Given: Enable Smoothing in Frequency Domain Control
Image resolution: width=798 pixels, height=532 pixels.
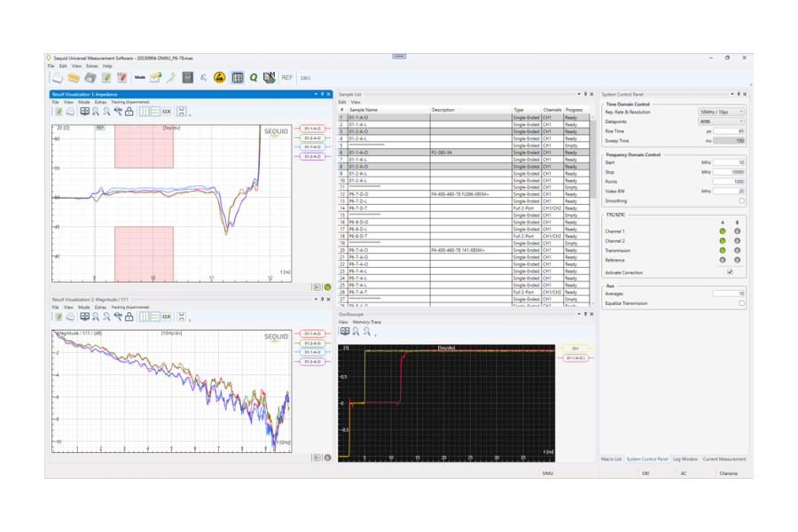Looking at the screenshot, I should click(x=741, y=200).
